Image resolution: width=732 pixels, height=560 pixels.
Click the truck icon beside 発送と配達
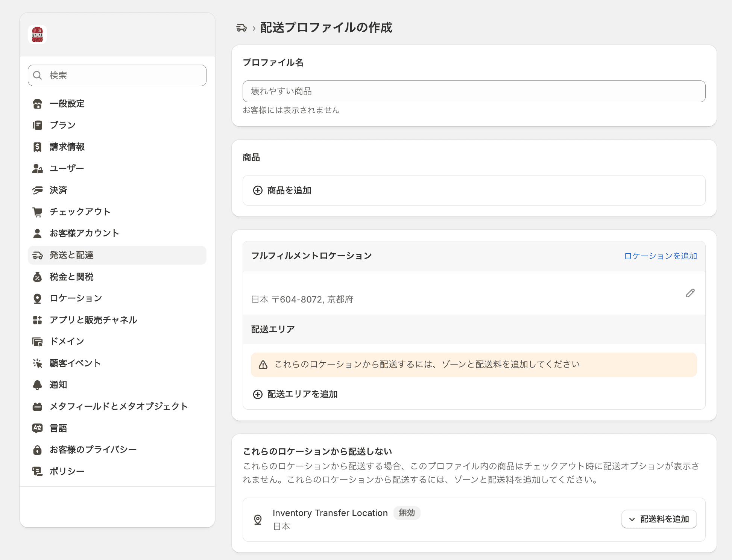click(38, 255)
